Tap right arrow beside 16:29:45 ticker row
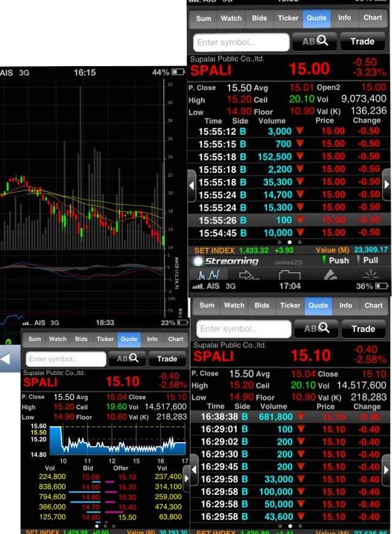The width and height of the screenshot is (392, 534). pos(386,470)
